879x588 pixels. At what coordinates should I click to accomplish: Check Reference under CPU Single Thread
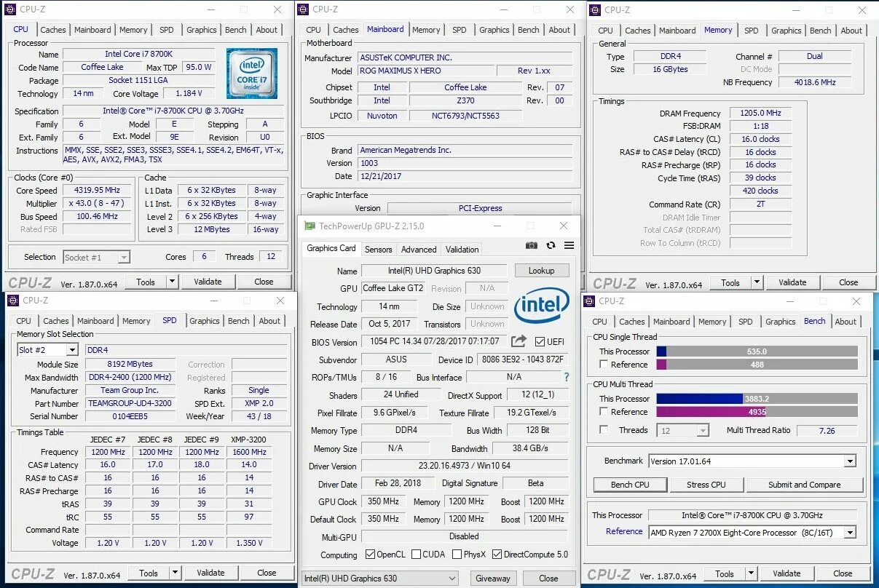pos(604,365)
